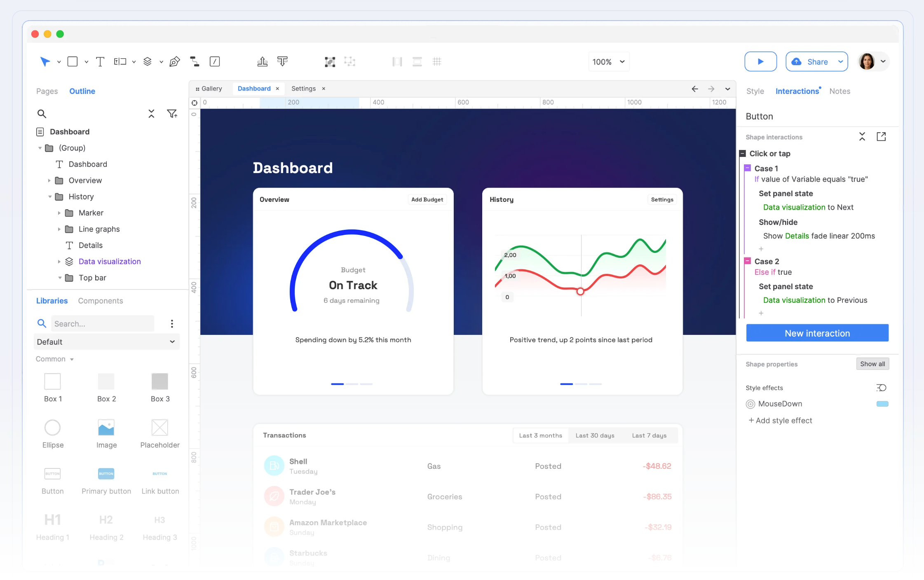Click the Show all button
The width and height of the screenshot is (924, 580).
(x=872, y=364)
